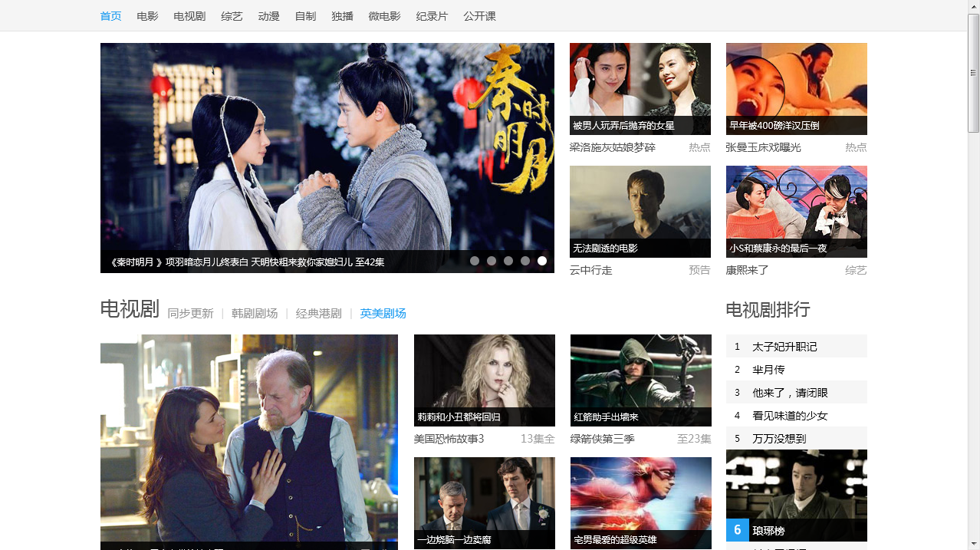Viewport: 980px width, 550px height.
Task: Open the 电影 nav tab
Action: click(x=147, y=16)
